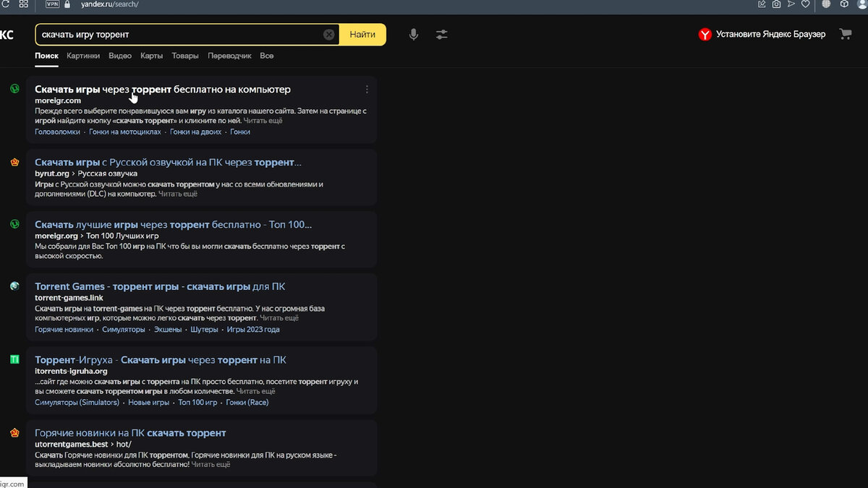Screen dimensions: 868x488
Task: Open 'Скачать лучшие игры через торрент' result
Action: point(174,224)
